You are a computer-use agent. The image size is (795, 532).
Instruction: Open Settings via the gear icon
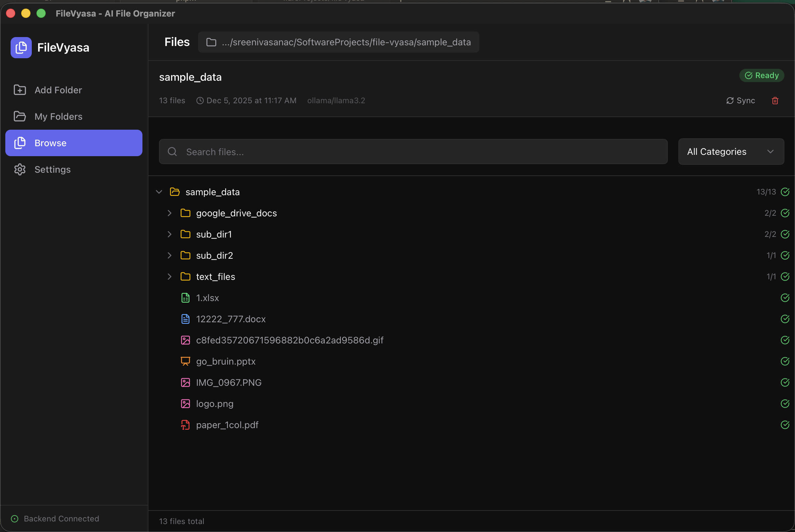[19, 169]
